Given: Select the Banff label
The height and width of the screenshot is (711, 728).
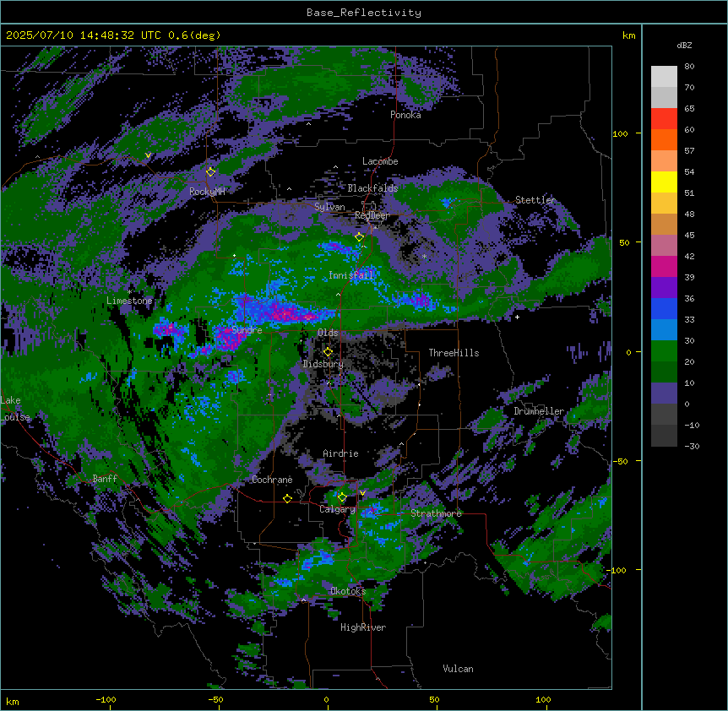Looking at the screenshot, I should [x=105, y=479].
